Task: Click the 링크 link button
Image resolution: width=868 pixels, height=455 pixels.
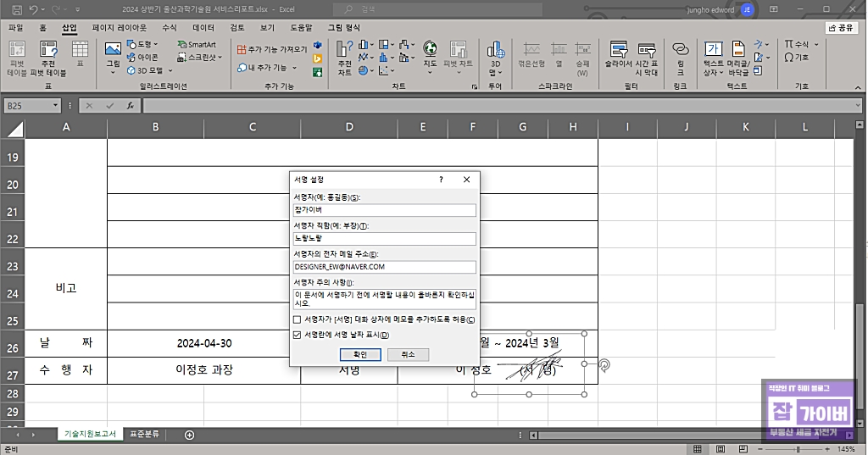Action: (x=681, y=58)
